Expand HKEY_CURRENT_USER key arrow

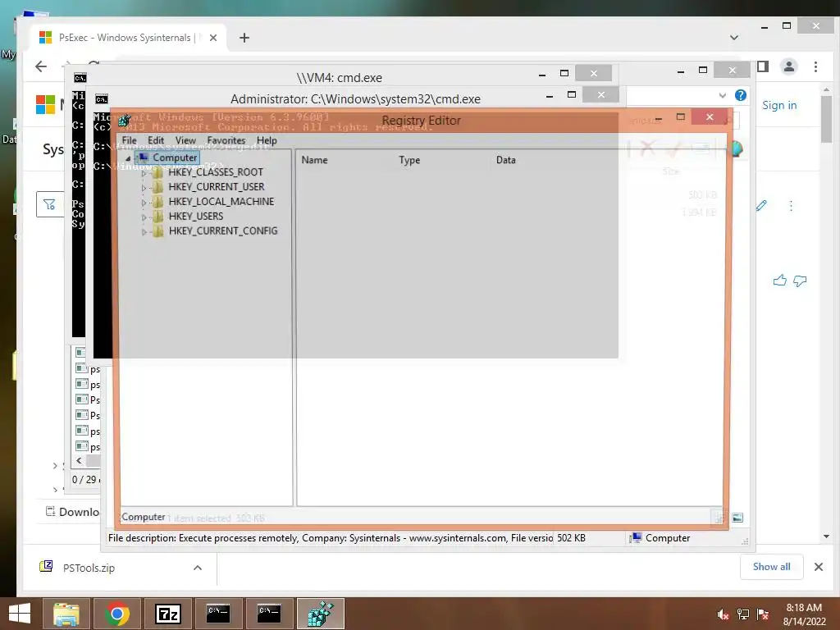point(144,188)
